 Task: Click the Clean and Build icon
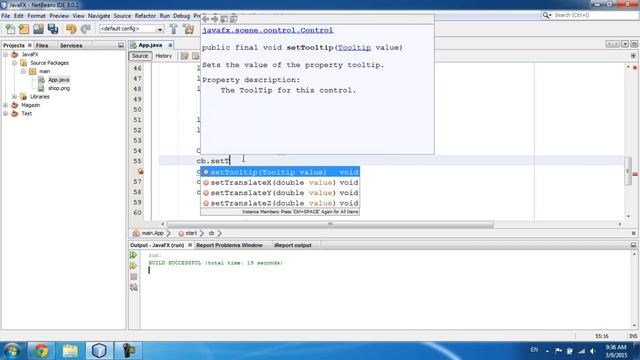(x=189, y=29)
